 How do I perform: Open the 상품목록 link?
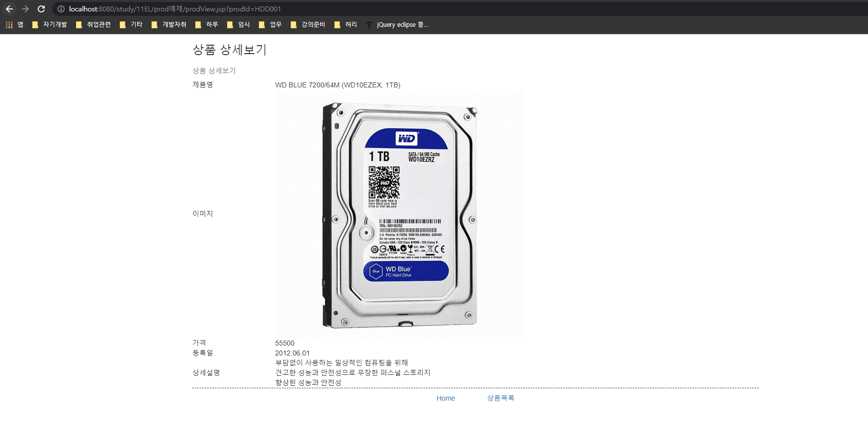(x=500, y=398)
